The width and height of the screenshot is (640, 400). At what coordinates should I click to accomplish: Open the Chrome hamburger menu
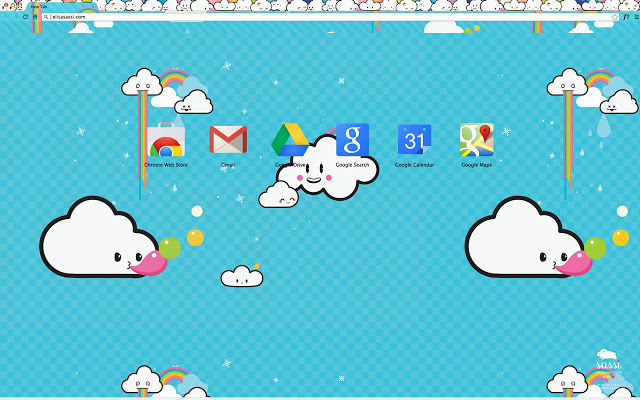[636, 17]
